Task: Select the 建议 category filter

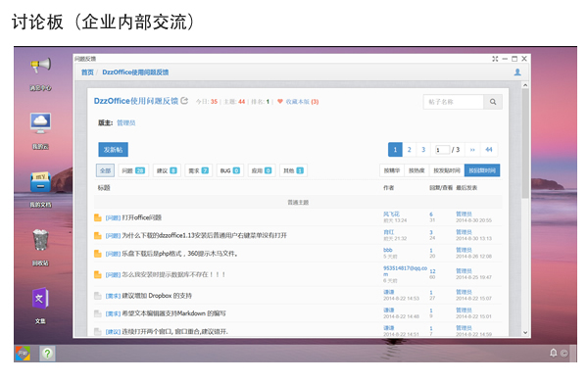Action: click(x=167, y=170)
